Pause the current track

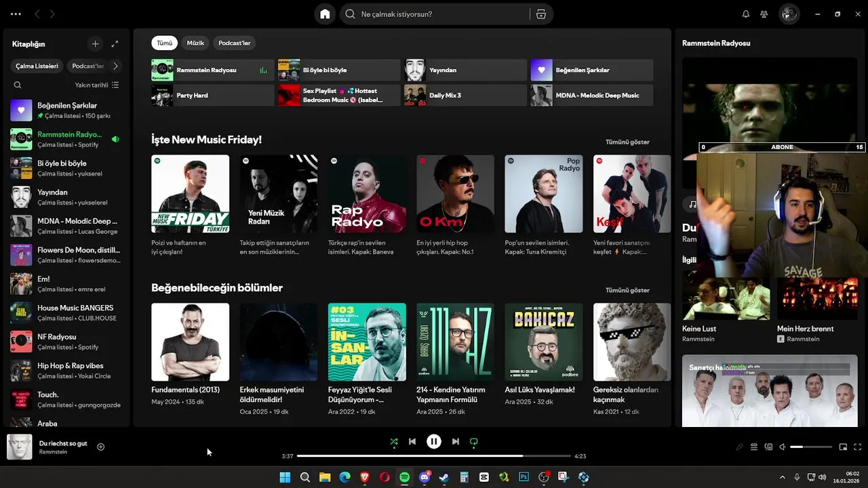[x=434, y=441]
